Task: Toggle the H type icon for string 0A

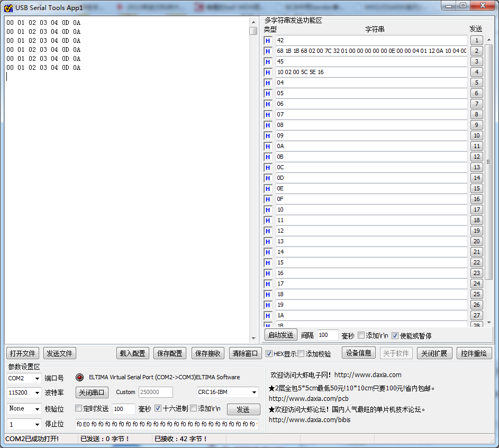Action: pyautogui.click(x=268, y=147)
